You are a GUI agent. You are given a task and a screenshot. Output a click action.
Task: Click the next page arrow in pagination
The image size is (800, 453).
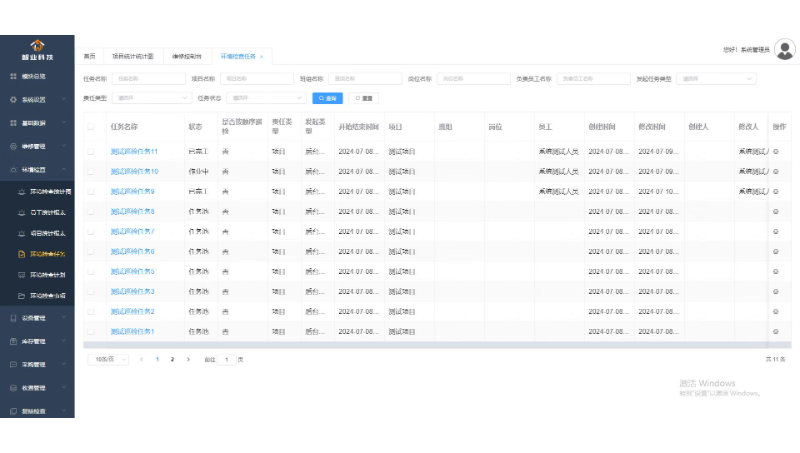[188, 360]
